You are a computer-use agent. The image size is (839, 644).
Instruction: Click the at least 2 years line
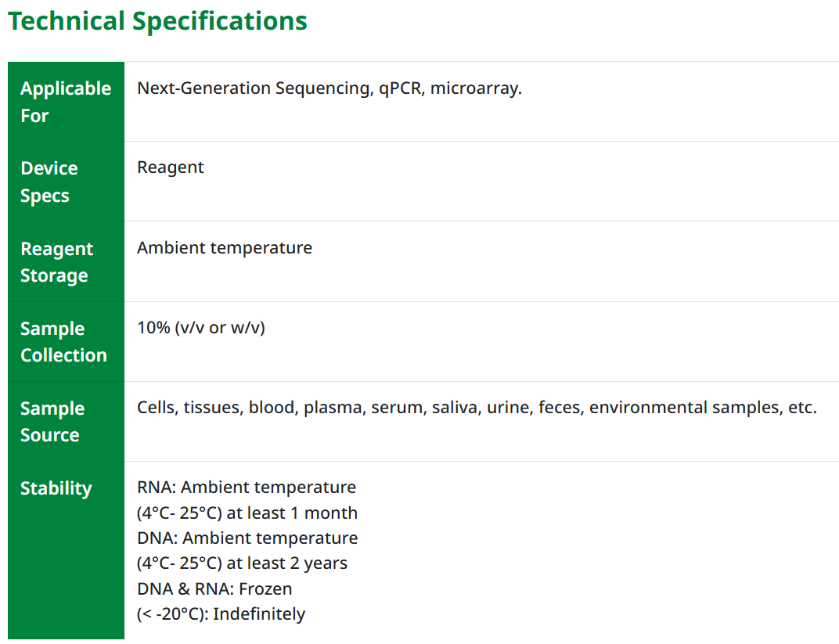[x=242, y=563]
